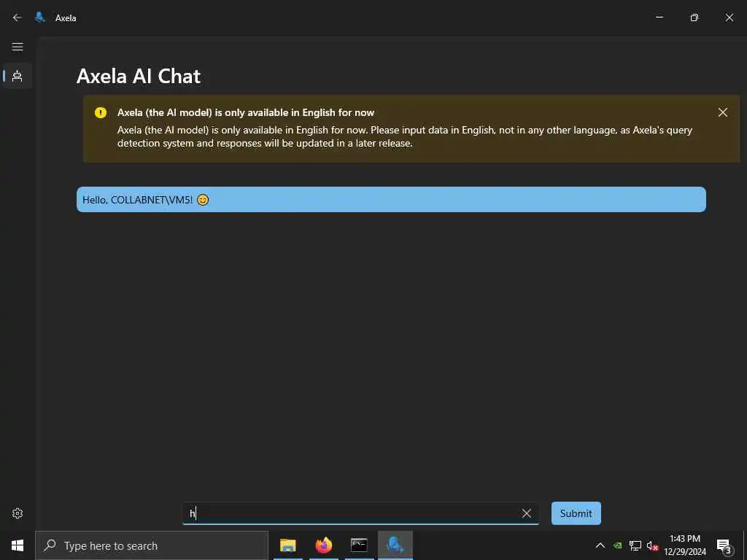The height and width of the screenshot is (560, 747).
Task: Click the yellow warning icon in banner
Action: click(101, 112)
